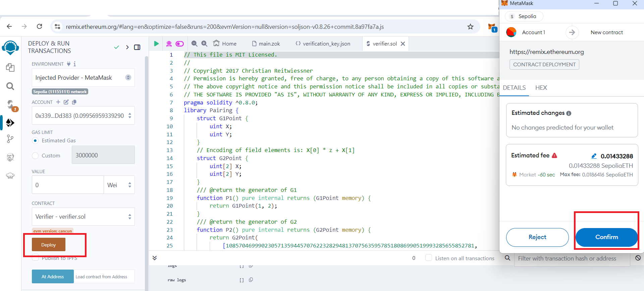Click Load contract from Address field
Screen dimensions: 644x291
click(x=104, y=277)
